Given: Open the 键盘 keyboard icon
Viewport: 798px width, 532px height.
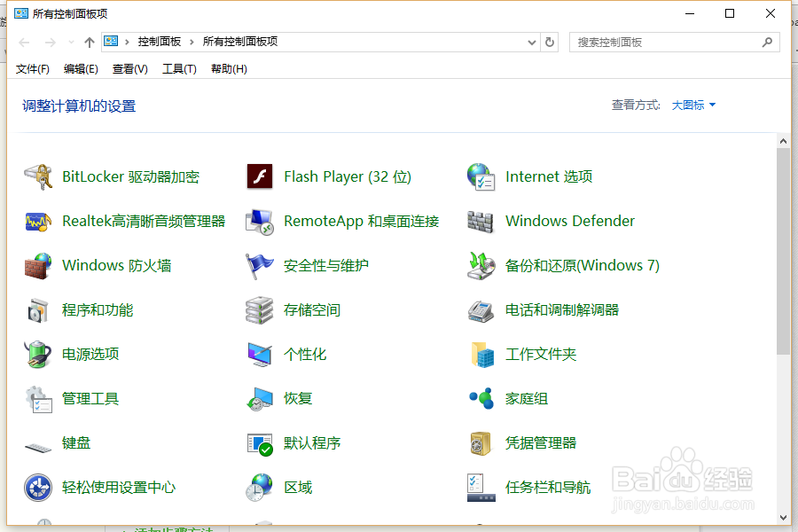Looking at the screenshot, I should click(x=38, y=448).
